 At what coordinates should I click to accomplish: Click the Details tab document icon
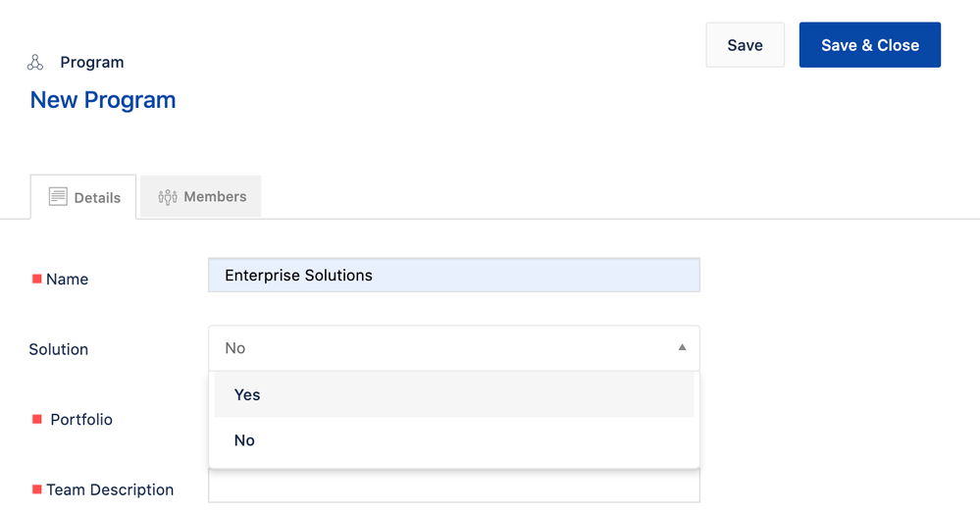coord(58,197)
